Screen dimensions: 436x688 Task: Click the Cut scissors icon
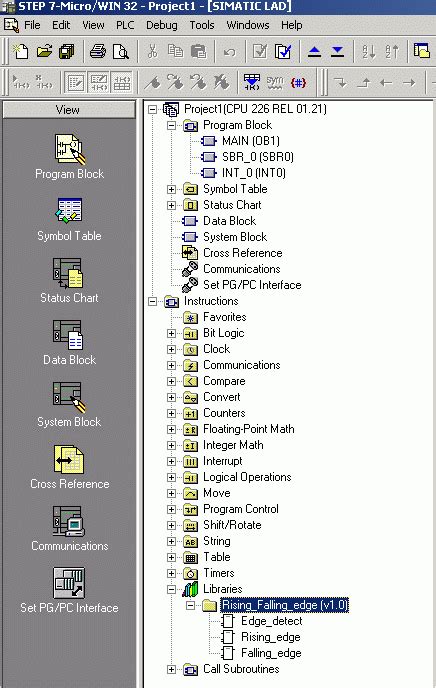[152, 51]
